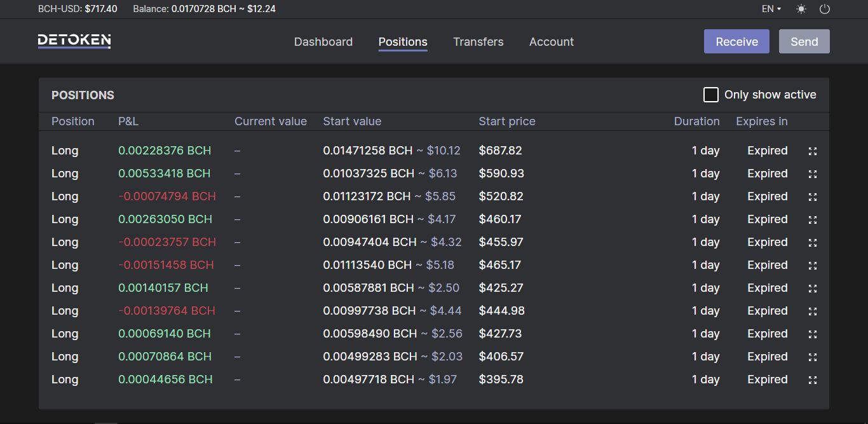This screenshot has width=868, height=424.
Task: Click start value 0.00499283 BCH ~ $2.03
Action: 393,357
